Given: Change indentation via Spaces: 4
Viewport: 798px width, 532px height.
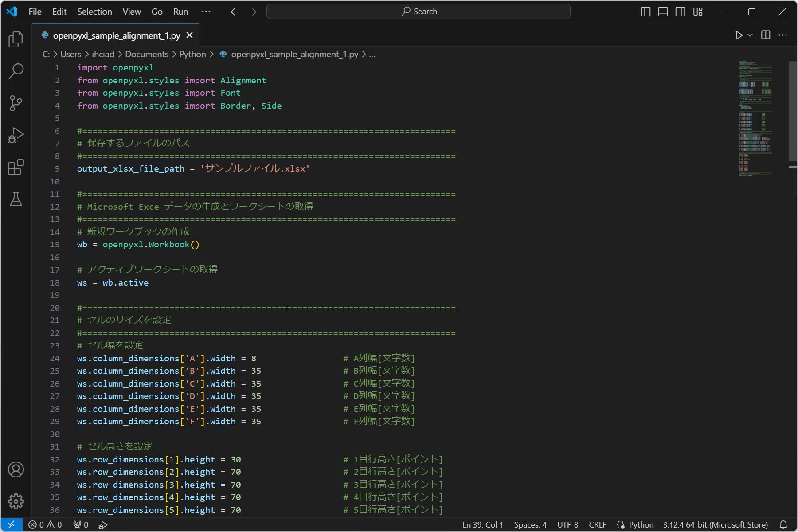Looking at the screenshot, I should point(530,525).
